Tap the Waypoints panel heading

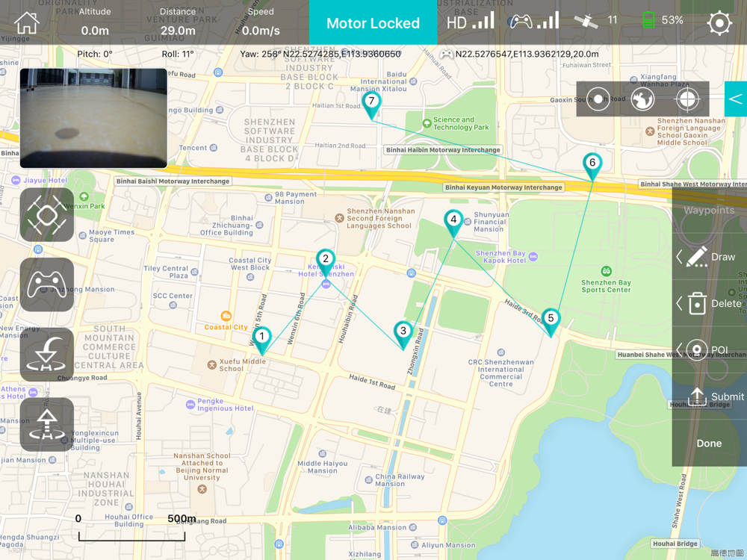click(709, 210)
